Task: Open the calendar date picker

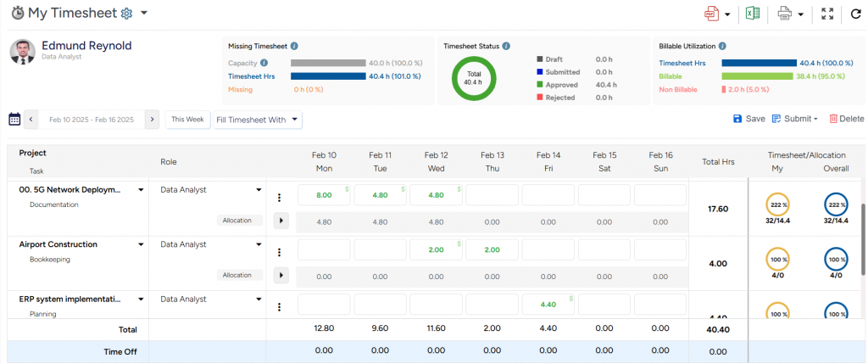Action: coord(14,120)
